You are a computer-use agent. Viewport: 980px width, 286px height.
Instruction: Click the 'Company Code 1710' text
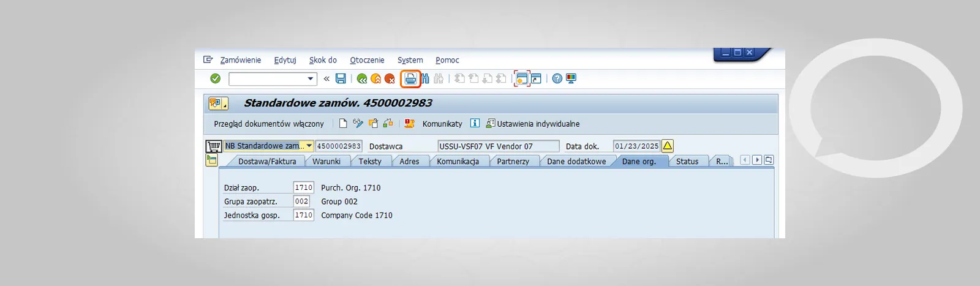pyautogui.click(x=356, y=216)
